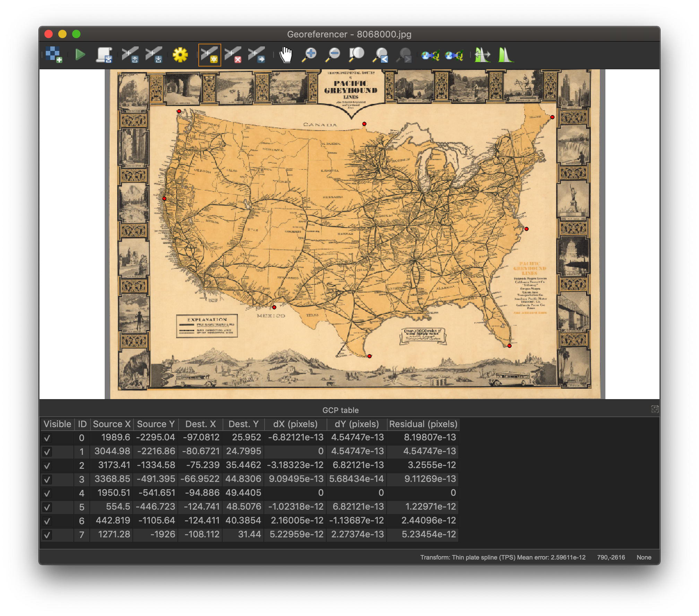
Task: Activate the Pan hand tool
Action: pos(286,55)
